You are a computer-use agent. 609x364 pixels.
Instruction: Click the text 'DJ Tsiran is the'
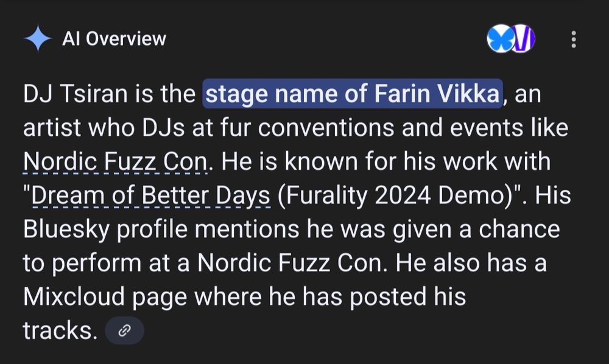point(109,94)
